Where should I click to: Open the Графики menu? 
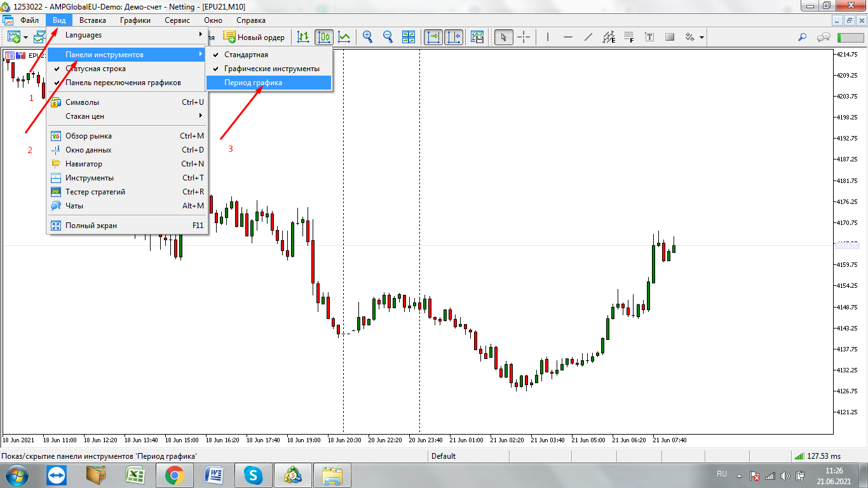[x=135, y=20]
